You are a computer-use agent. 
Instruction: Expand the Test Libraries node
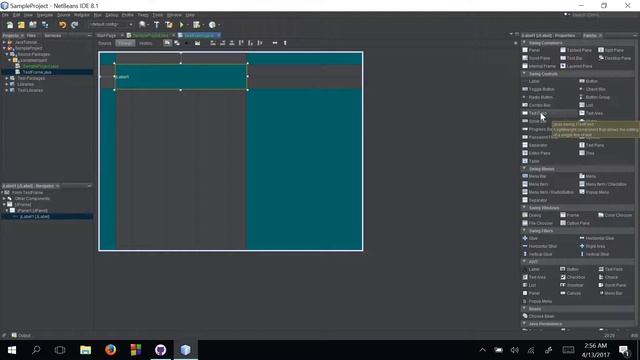click(x=7, y=90)
